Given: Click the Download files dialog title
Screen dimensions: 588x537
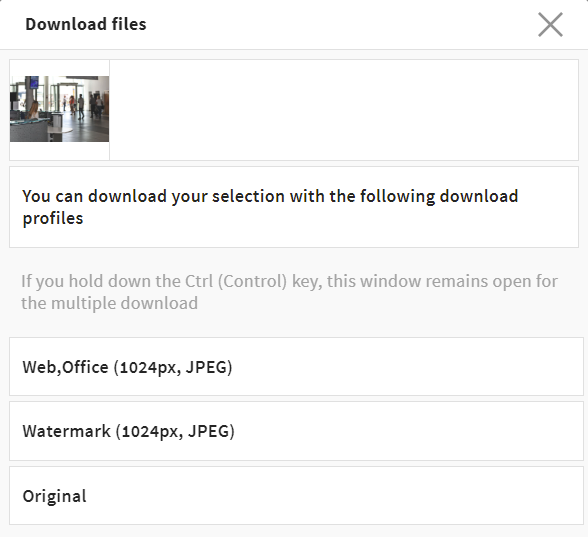Looking at the screenshot, I should pyautogui.click(x=86, y=24).
